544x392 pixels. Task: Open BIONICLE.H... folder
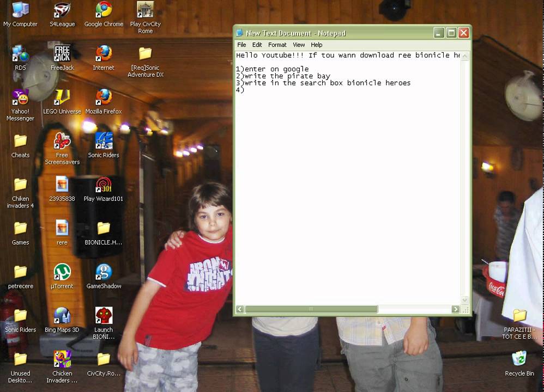click(104, 233)
